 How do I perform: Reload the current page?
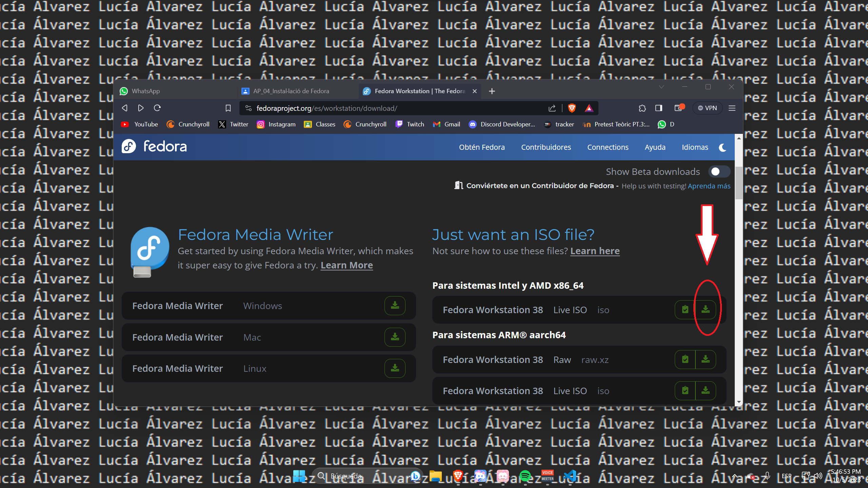(157, 108)
